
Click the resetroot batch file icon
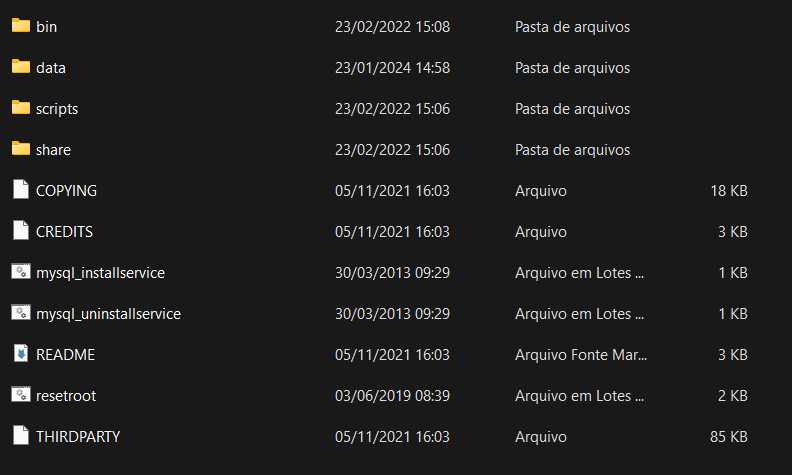pos(21,394)
